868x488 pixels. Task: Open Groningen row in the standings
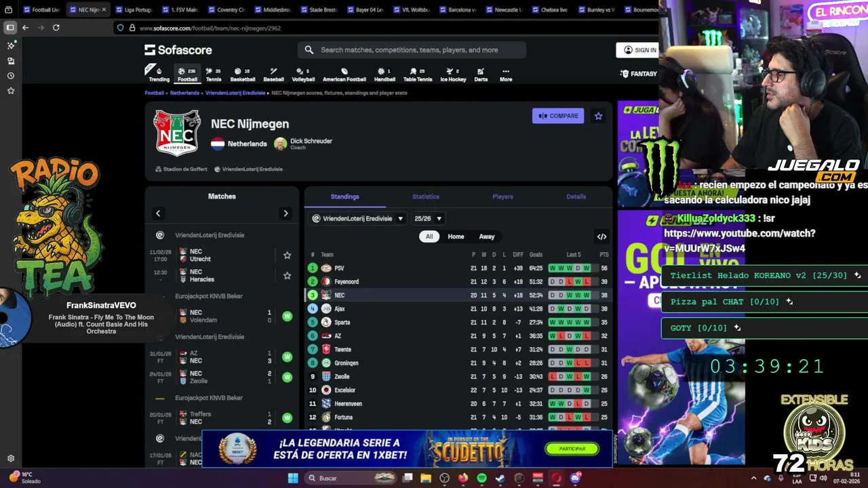[458, 363]
